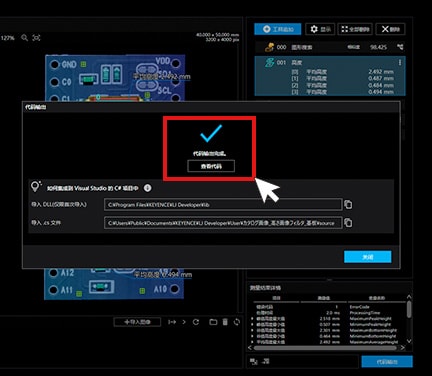
Task: Click the 工具追加 add tool button
Action: click(278, 29)
